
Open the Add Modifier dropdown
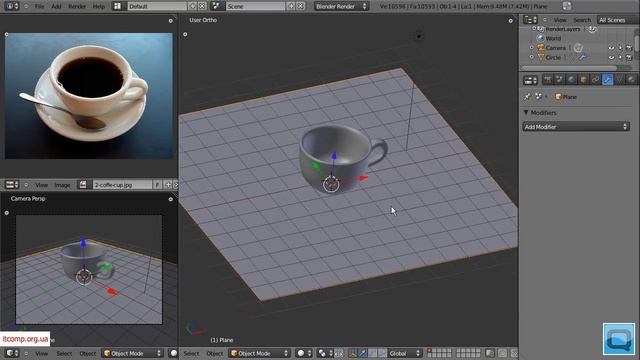tap(576, 127)
